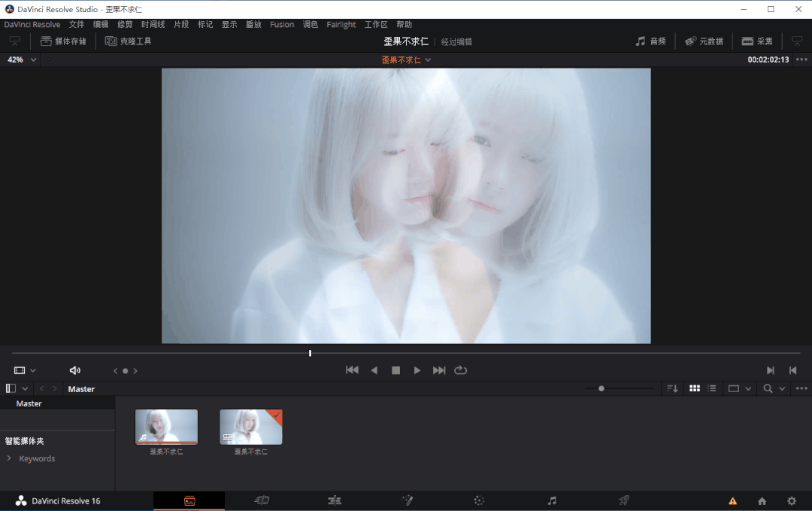
Task: Open the Color page
Action: pos(479,500)
